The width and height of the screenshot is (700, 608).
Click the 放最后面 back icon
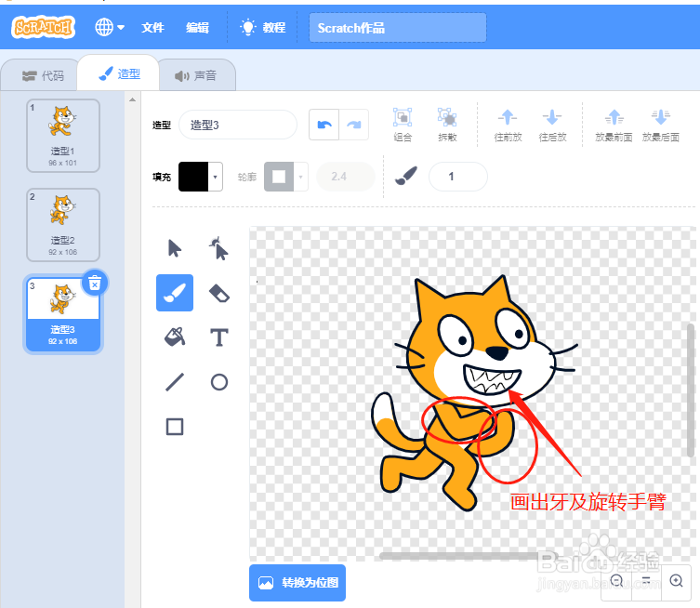(661, 125)
